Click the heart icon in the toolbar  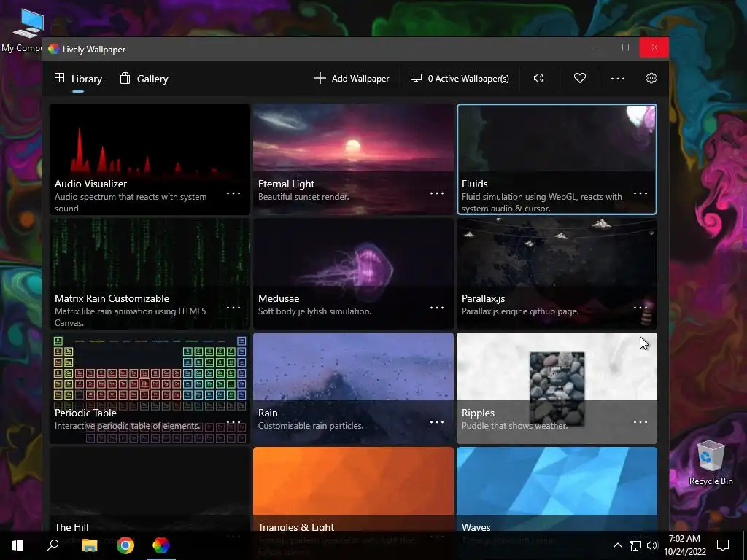[580, 78]
